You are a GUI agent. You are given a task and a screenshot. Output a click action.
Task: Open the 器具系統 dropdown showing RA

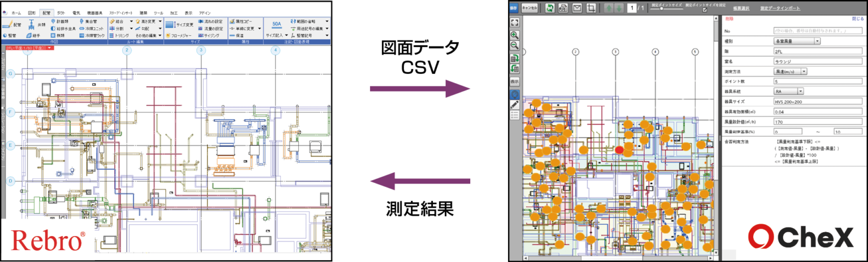(788, 91)
